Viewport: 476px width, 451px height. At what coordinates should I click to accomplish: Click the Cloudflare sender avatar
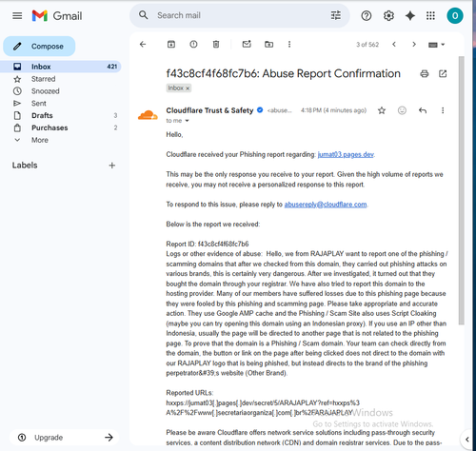click(148, 115)
